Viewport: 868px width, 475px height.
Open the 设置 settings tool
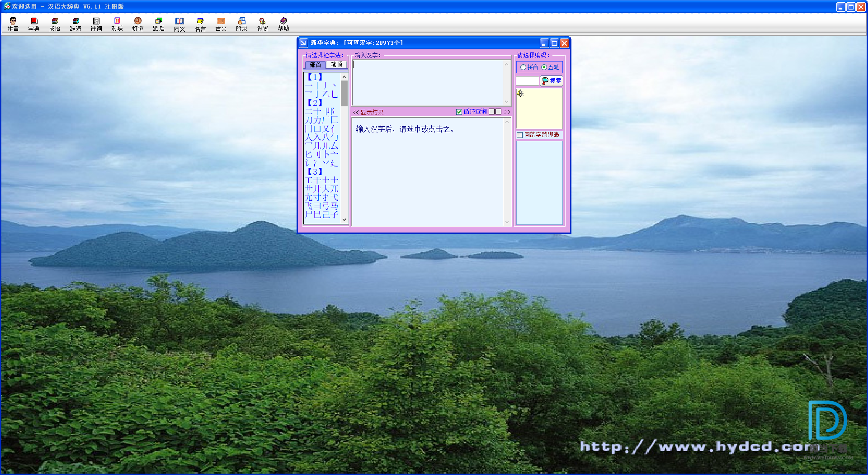pos(263,24)
